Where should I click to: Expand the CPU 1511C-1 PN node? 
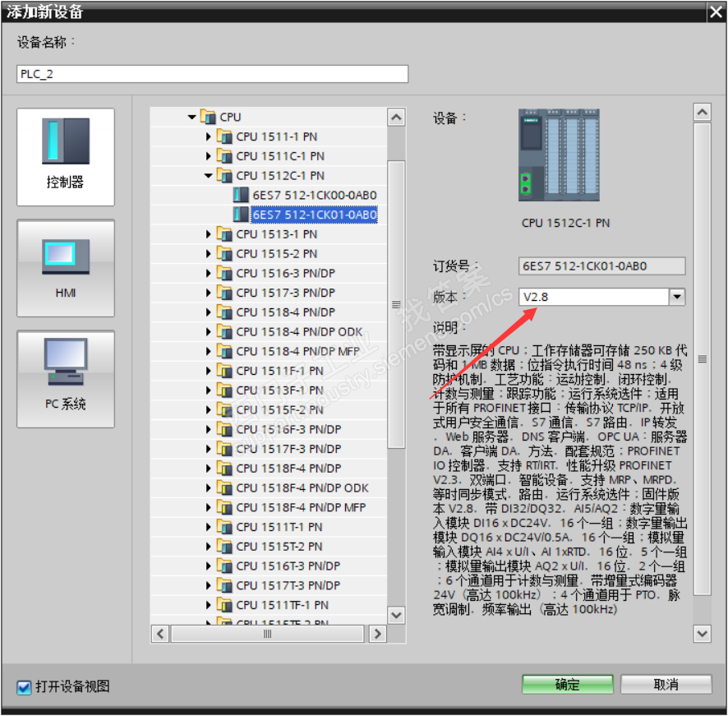209,156
